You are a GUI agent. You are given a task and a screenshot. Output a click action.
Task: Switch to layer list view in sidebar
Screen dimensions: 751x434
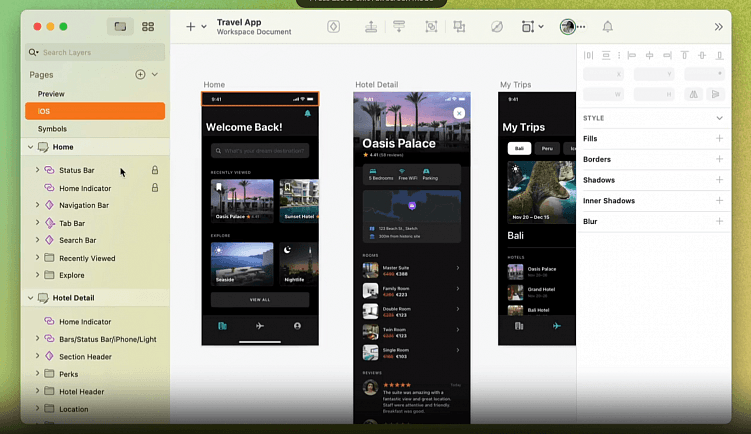tap(120, 26)
